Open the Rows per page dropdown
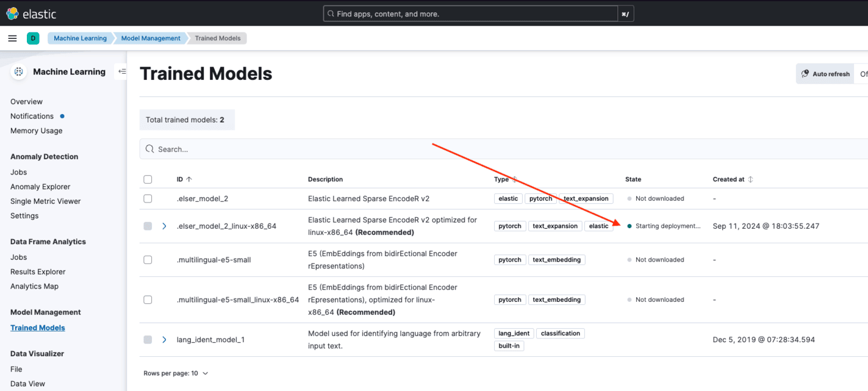 (x=176, y=373)
